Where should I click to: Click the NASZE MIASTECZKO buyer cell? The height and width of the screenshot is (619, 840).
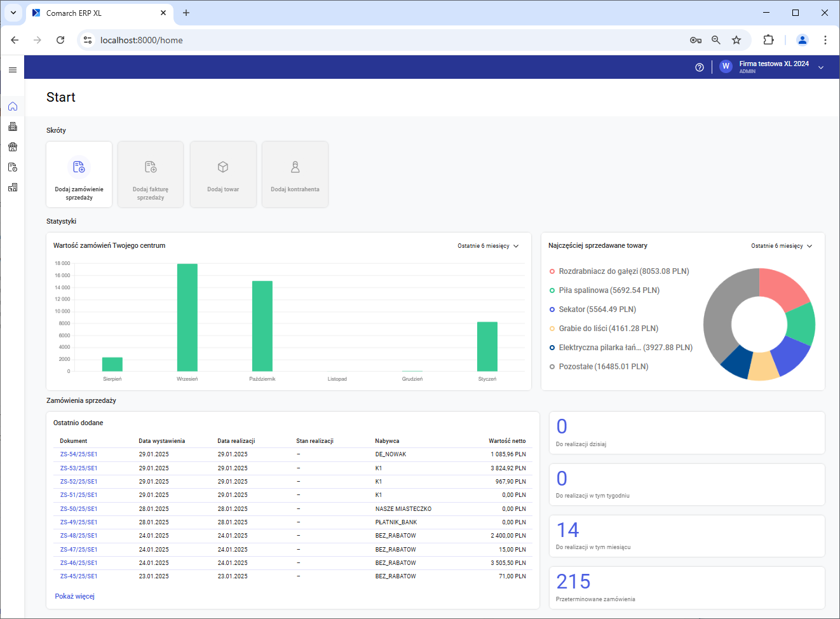click(x=403, y=509)
